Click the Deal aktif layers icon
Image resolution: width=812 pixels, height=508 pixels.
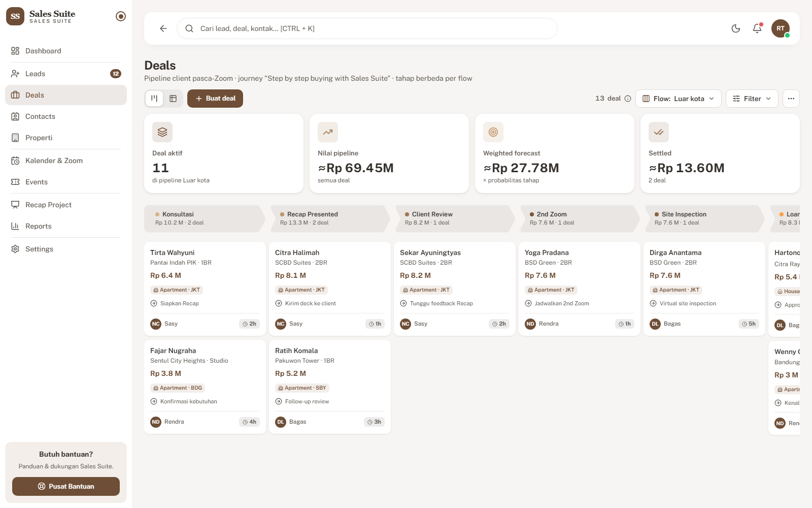[162, 132]
